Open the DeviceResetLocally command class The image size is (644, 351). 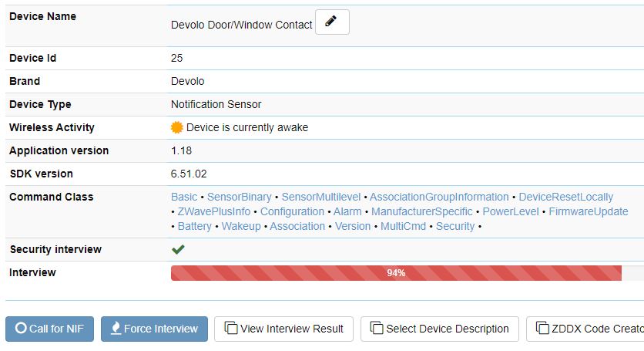pyautogui.click(x=565, y=197)
